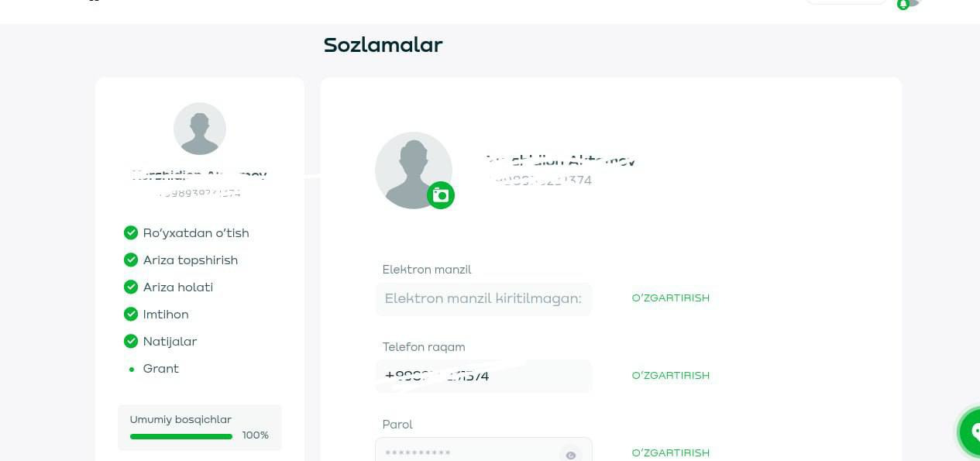Click the Elektron manzil input field
980x461 pixels.
tap(483, 299)
